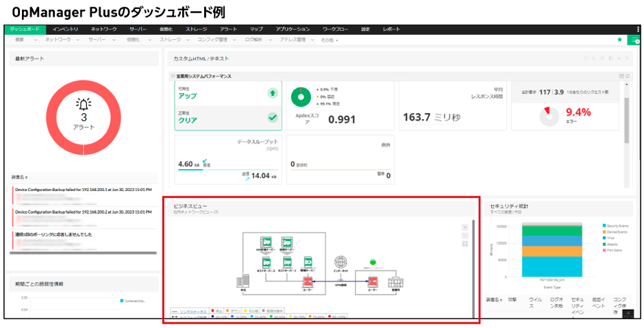Click the horizontal scrollbar under alert list
This screenshot has height=328, width=644.
click(x=83, y=253)
